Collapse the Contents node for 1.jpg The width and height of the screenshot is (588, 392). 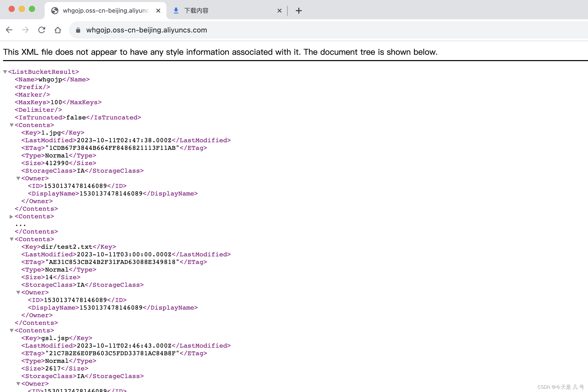click(11, 125)
